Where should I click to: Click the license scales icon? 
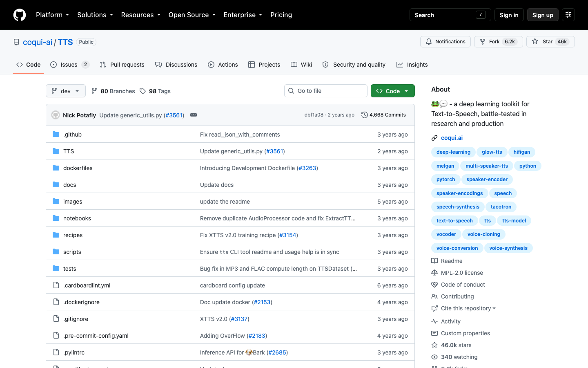434,273
